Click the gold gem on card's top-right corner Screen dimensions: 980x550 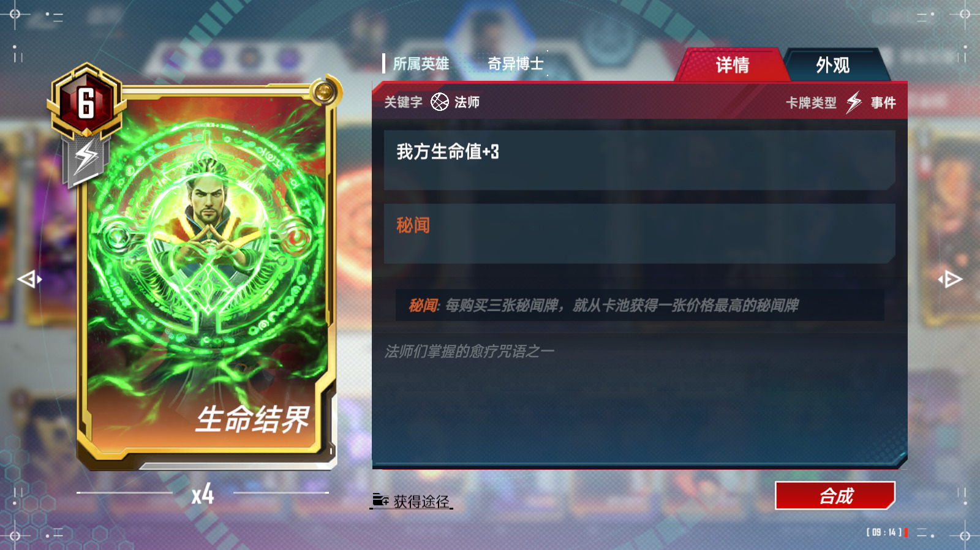[323, 92]
